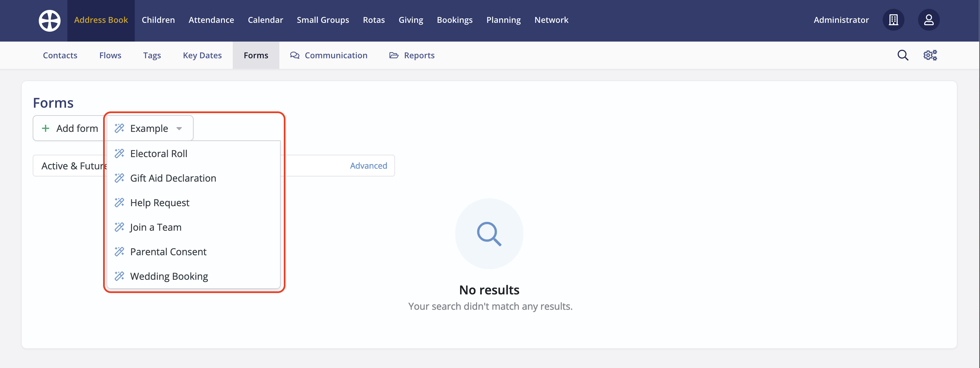
Task: Go to the Children module
Action: point(158,20)
